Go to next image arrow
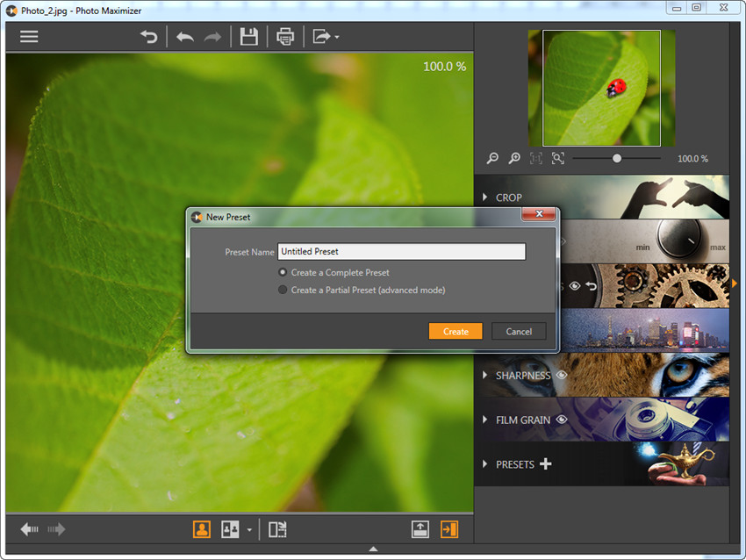The height and width of the screenshot is (560, 746). click(56, 529)
